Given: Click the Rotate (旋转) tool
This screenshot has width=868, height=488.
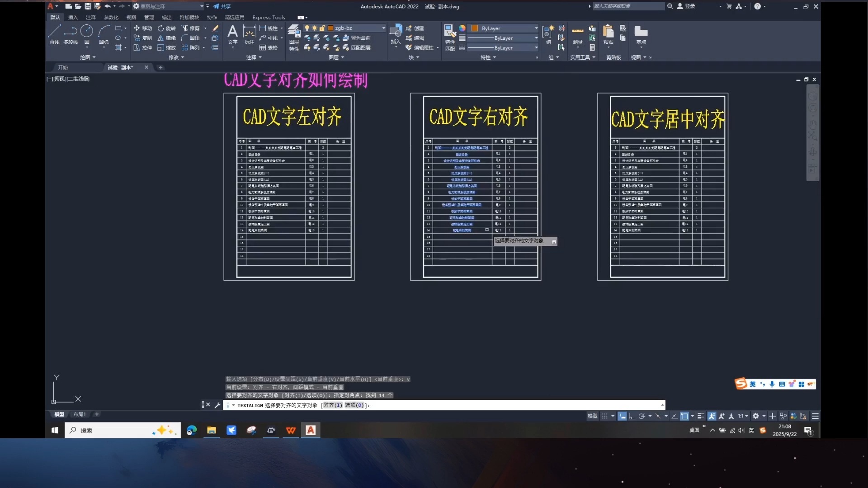Looking at the screenshot, I should click(167, 28).
